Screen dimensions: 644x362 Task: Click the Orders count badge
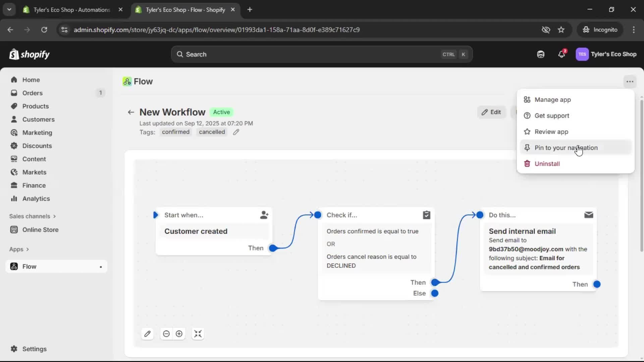tap(100, 93)
